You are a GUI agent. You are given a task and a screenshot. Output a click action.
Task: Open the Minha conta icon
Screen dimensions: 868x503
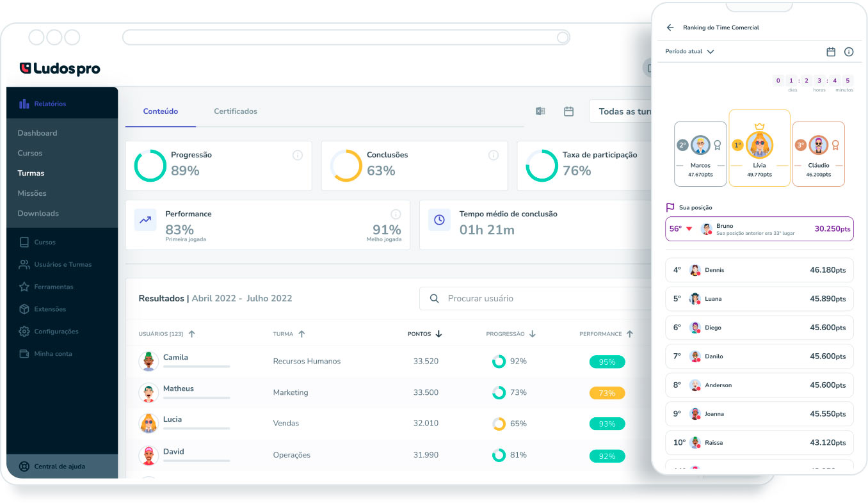[x=24, y=353]
